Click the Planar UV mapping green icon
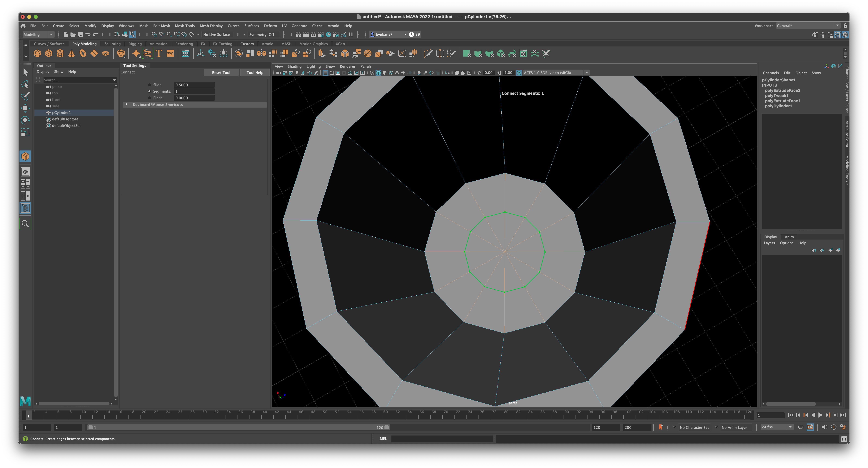This screenshot has width=868, height=468. tap(467, 54)
